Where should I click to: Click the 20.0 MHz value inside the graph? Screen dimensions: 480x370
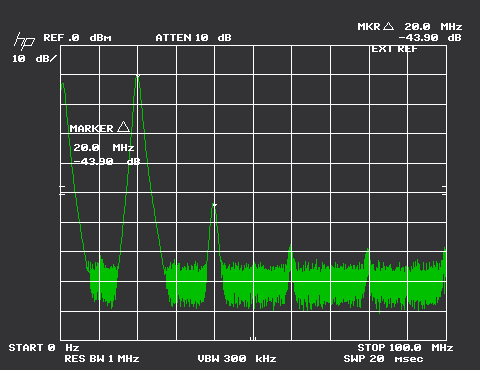coord(104,147)
